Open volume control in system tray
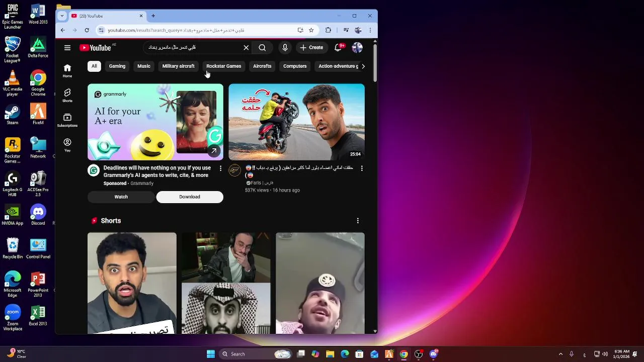This screenshot has height=362, width=644. (605, 354)
